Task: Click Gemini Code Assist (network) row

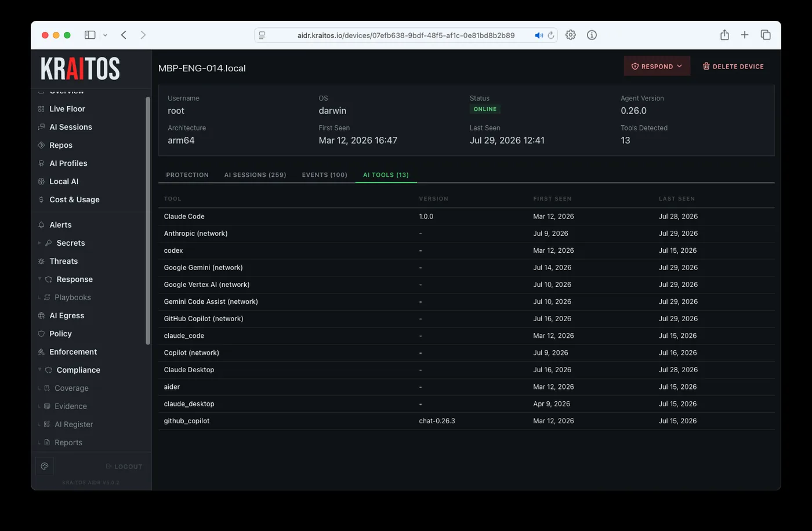Action: click(x=466, y=301)
